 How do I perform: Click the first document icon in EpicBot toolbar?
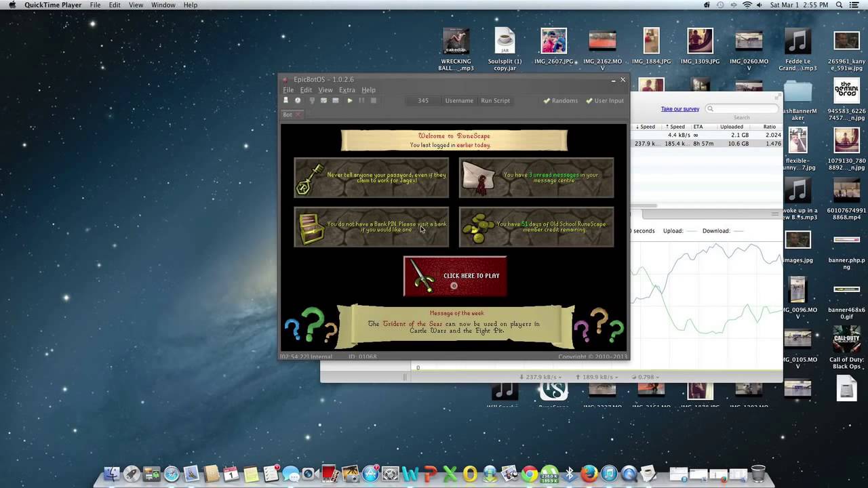click(285, 100)
